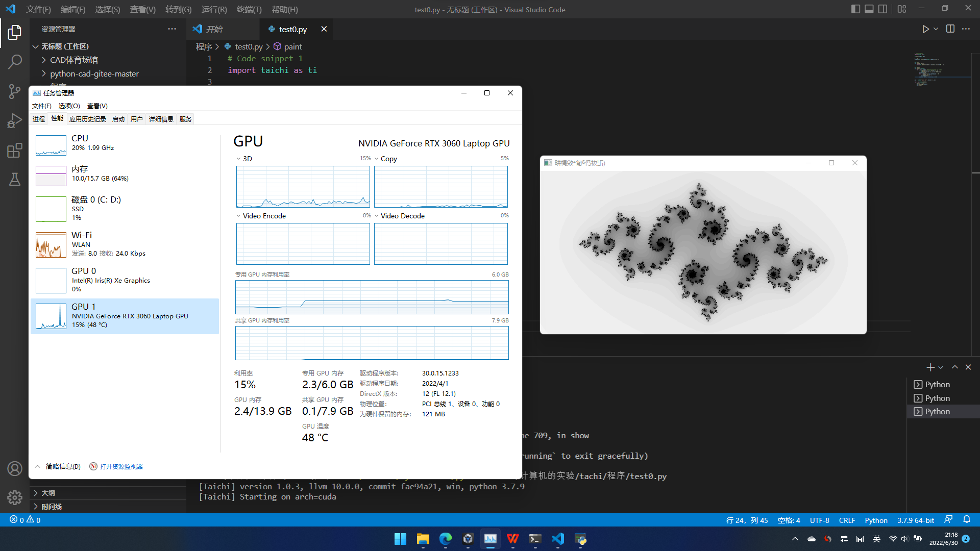This screenshot has width=980, height=551.
Task: Toggle Primary Side Bar layout icon
Action: point(855,9)
